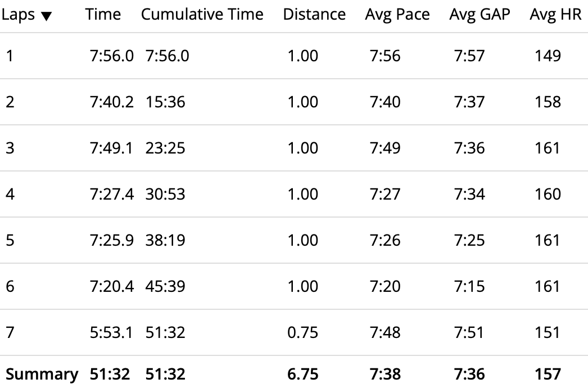Select lap 4 row number
The height and width of the screenshot is (388, 588).
coord(10,194)
